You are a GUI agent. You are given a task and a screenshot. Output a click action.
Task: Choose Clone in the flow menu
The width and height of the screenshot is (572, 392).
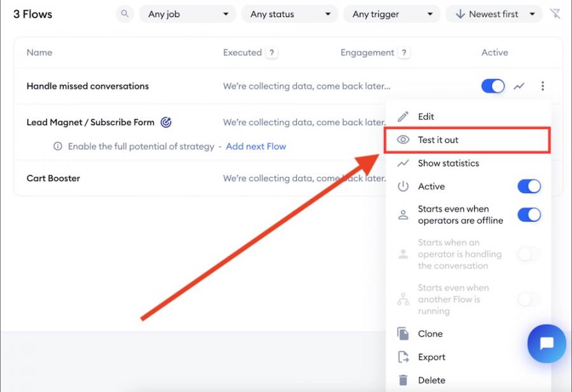[430, 334]
